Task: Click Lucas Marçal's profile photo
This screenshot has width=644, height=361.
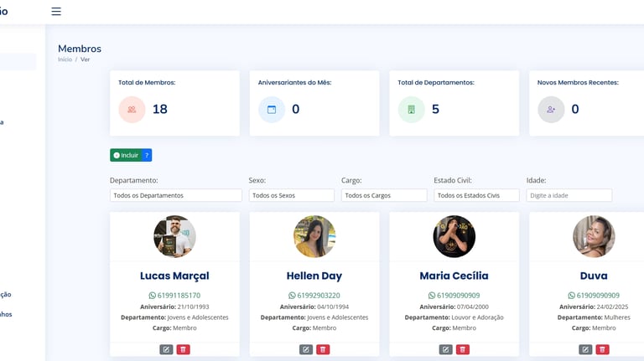Action: pos(174,236)
